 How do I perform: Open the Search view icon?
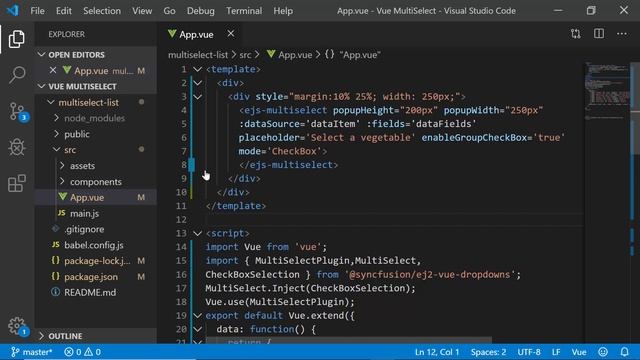point(17,75)
